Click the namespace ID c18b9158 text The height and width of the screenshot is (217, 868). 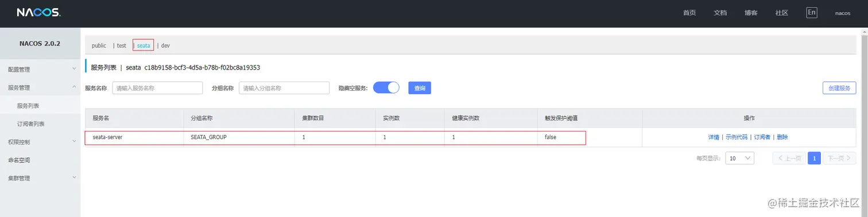click(x=202, y=67)
